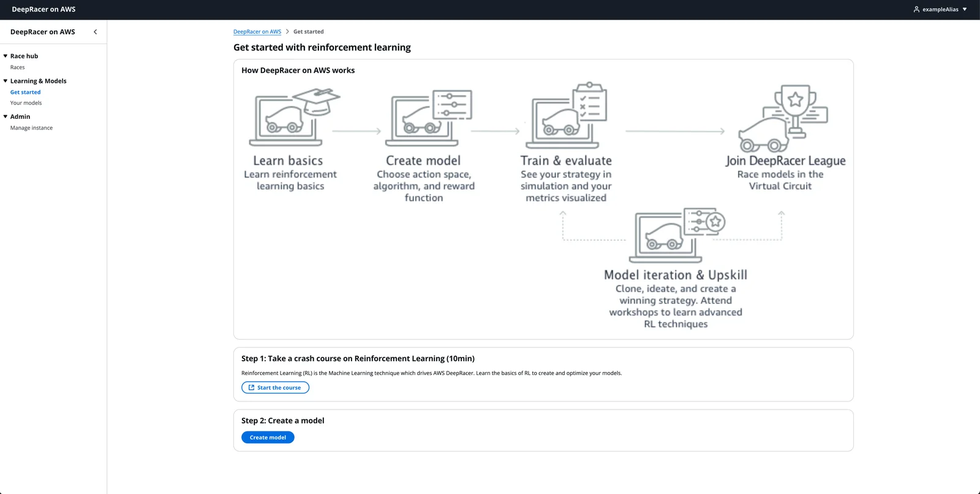
Task: Click the 'Get started' breadcrumb text
Action: (309, 32)
